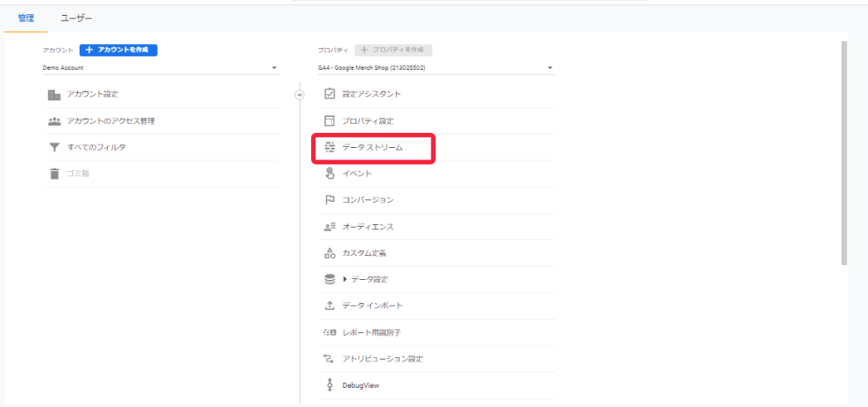
Task: Open すべてのフィルタ
Action: [96, 147]
